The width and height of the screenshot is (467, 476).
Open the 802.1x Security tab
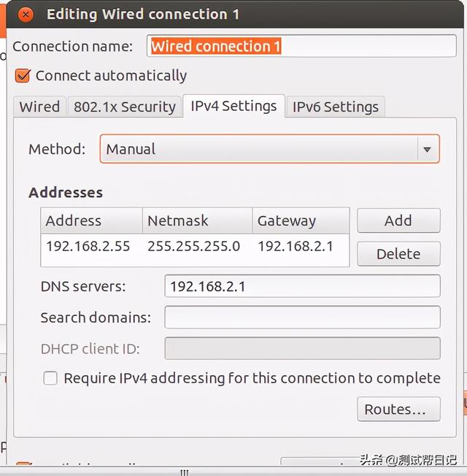point(125,107)
